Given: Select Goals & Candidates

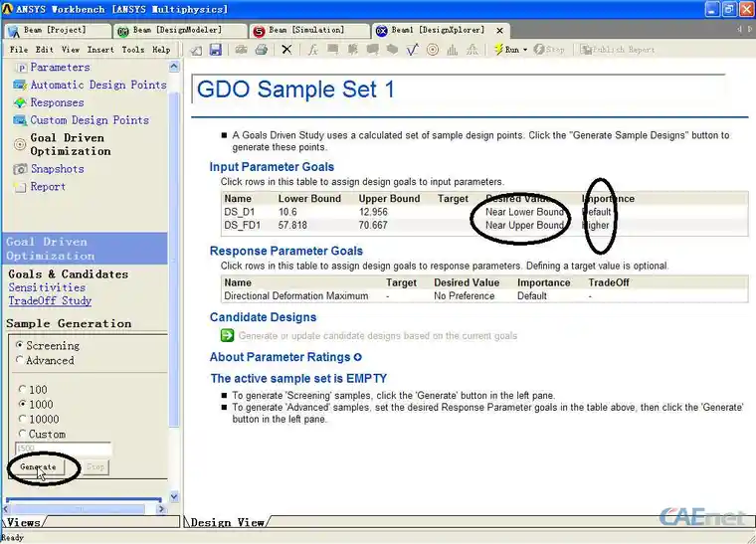Looking at the screenshot, I should (x=68, y=274).
